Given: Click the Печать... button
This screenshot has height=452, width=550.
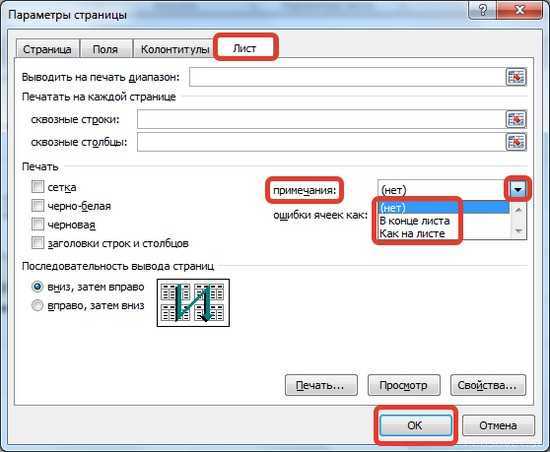Looking at the screenshot, I should click(x=321, y=385).
